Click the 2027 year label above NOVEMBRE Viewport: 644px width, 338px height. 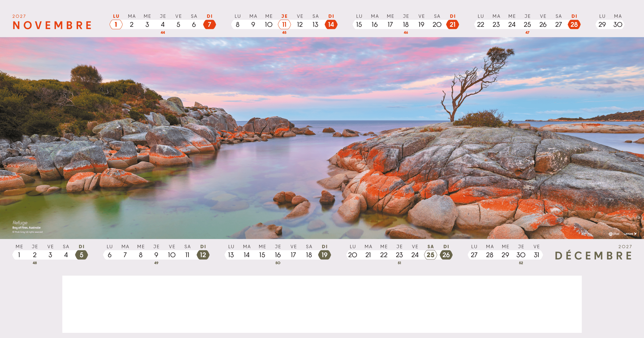click(x=19, y=16)
